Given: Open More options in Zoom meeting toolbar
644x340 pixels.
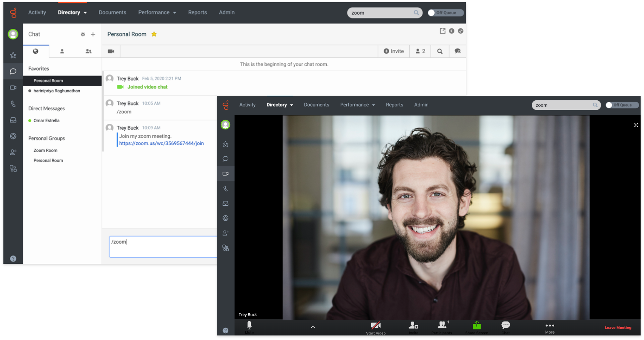Looking at the screenshot, I should point(550,328).
